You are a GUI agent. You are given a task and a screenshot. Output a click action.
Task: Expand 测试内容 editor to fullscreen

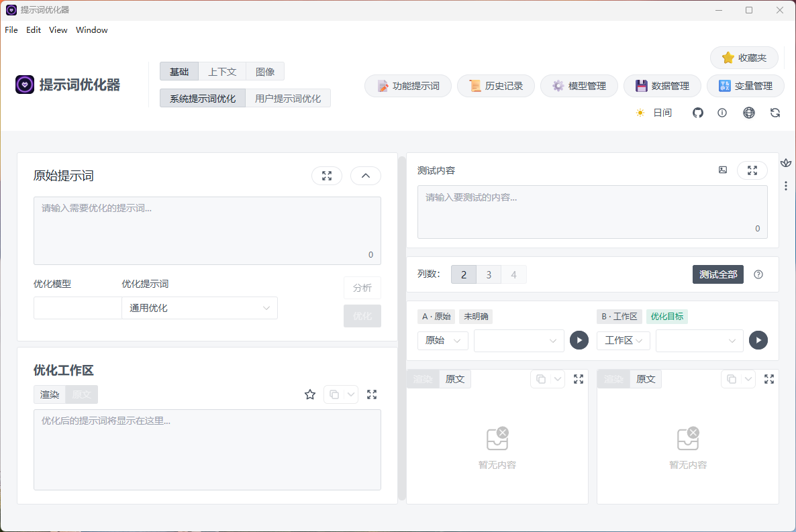[x=752, y=170]
